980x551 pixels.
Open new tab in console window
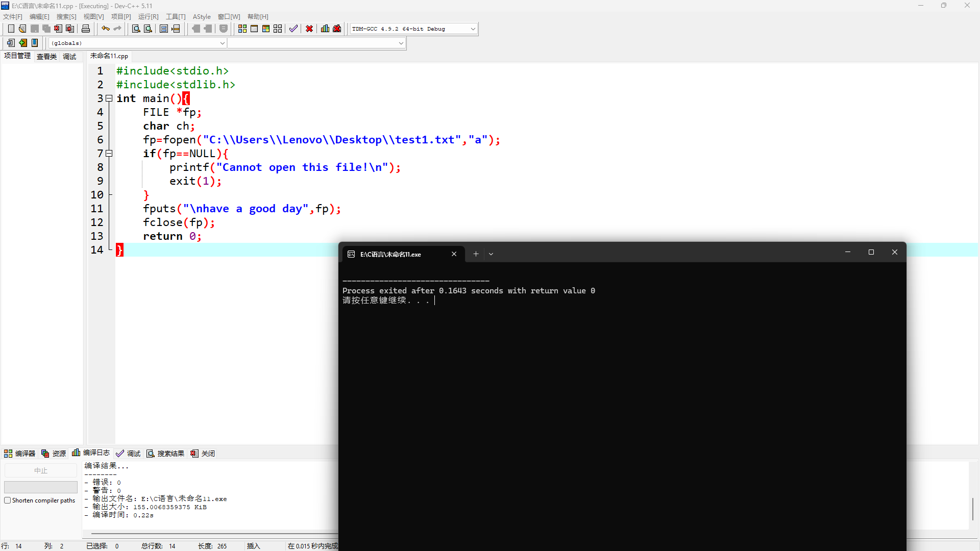(x=476, y=254)
